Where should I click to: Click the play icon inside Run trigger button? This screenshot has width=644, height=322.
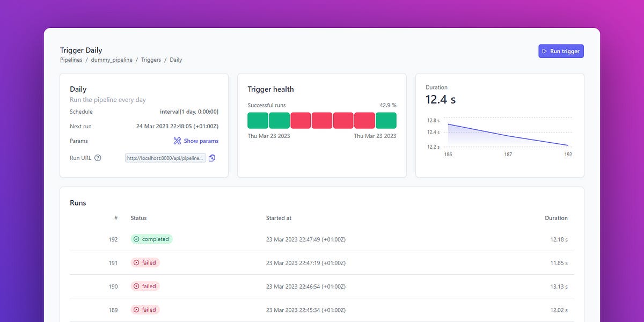(x=546, y=51)
